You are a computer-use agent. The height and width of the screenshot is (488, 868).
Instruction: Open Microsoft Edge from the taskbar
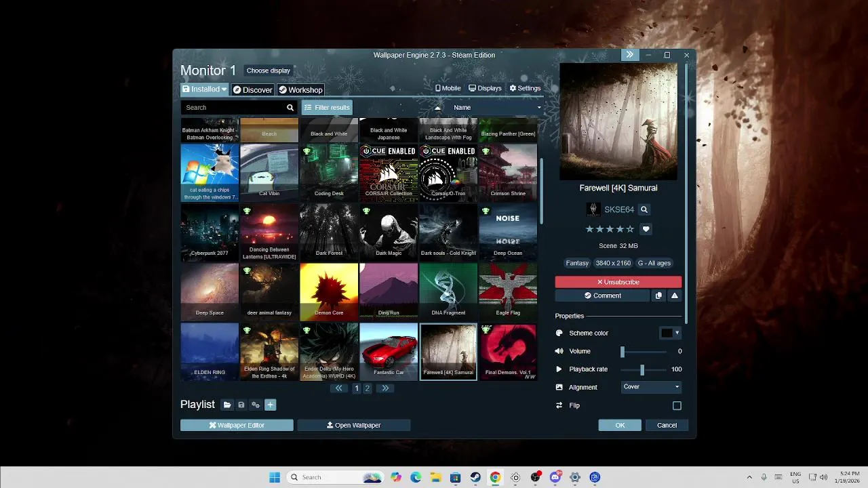(416, 477)
